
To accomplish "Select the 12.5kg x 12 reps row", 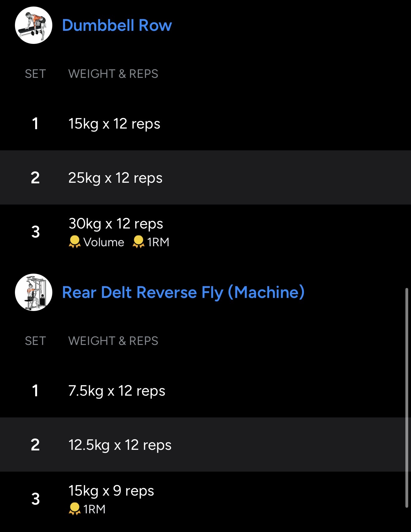I will tap(120, 445).
